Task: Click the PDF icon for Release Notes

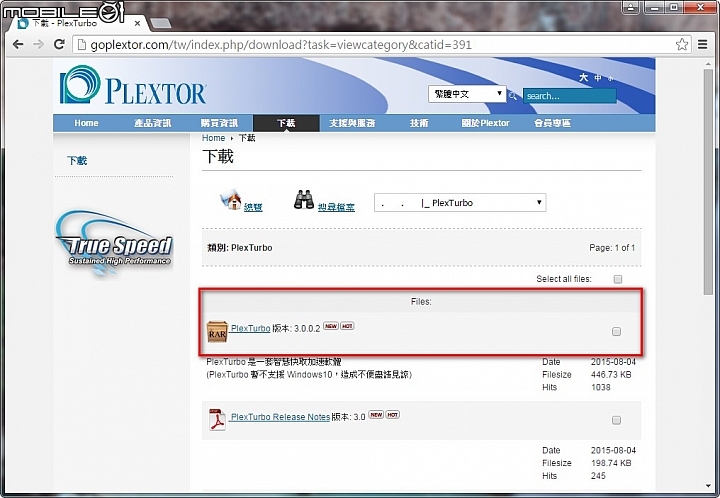Action: click(x=217, y=420)
